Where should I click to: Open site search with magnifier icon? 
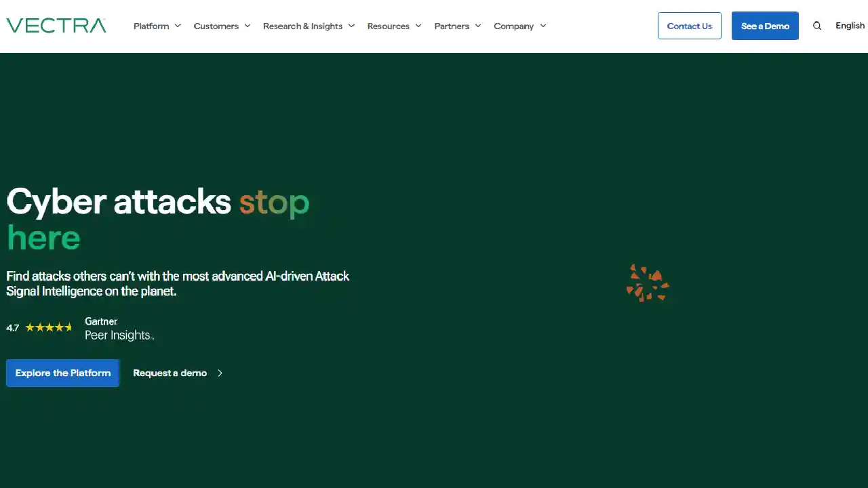coord(817,26)
